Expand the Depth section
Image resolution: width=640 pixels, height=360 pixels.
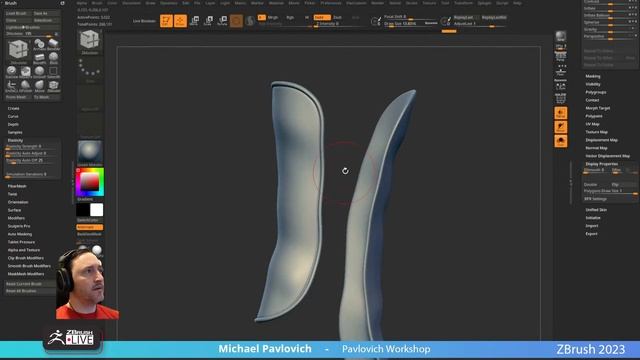pyautogui.click(x=13, y=124)
